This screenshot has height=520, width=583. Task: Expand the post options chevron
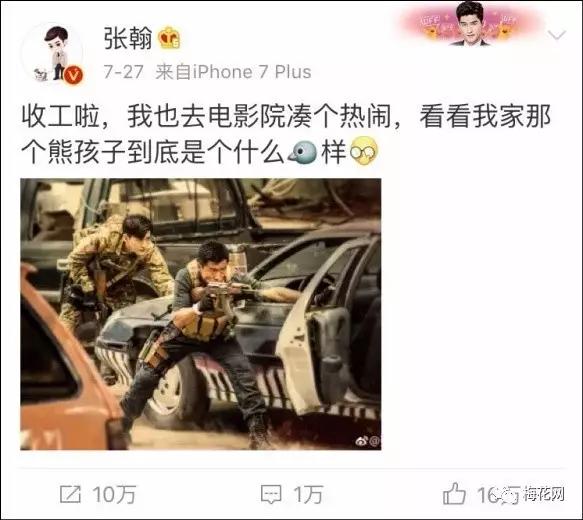pyautogui.click(x=557, y=36)
